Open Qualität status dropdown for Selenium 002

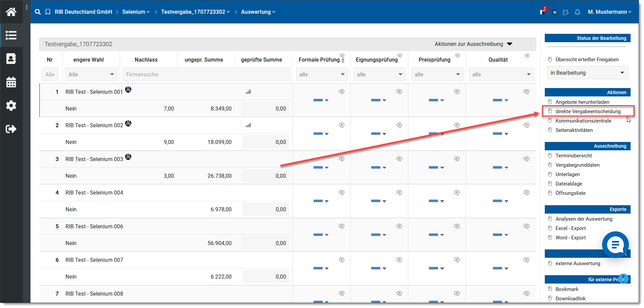[501, 134]
